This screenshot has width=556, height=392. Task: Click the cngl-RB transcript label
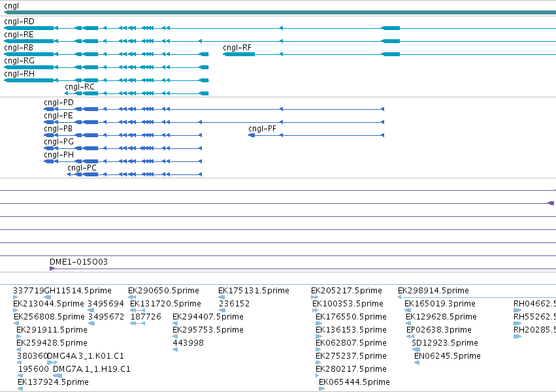[x=18, y=48]
